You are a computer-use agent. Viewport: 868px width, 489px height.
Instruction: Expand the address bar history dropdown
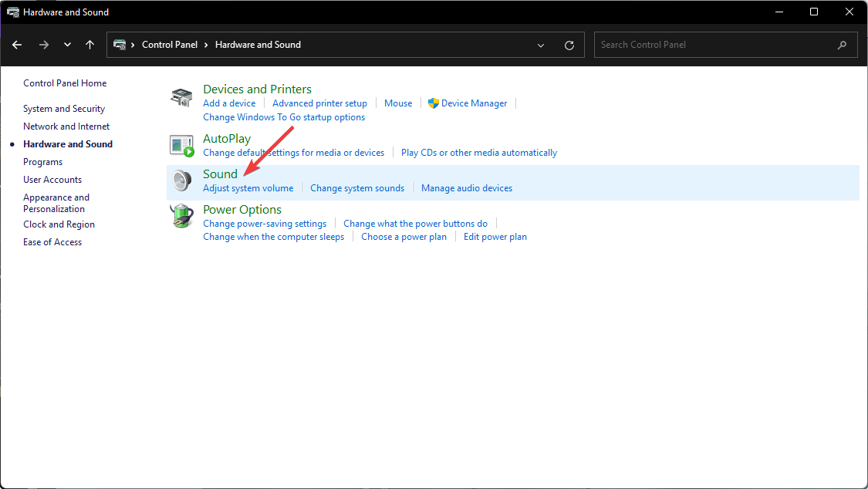click(541, 46)
